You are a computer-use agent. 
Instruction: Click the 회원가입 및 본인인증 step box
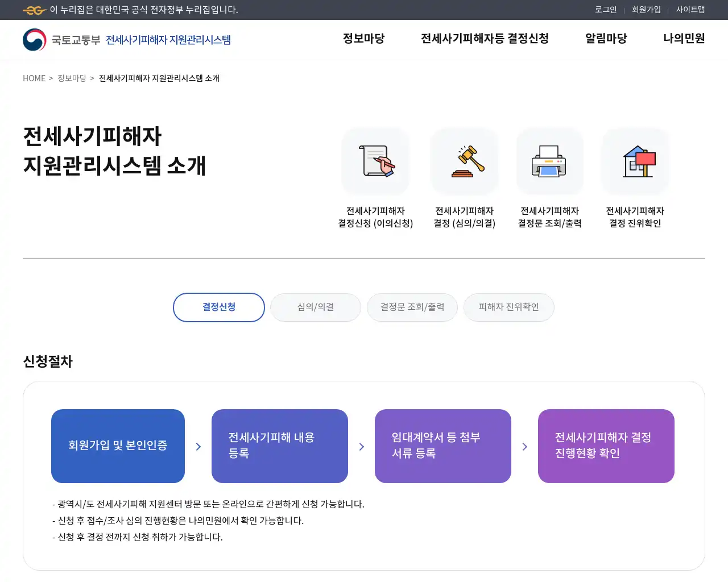pyautogui.click(x=118, y=446)
